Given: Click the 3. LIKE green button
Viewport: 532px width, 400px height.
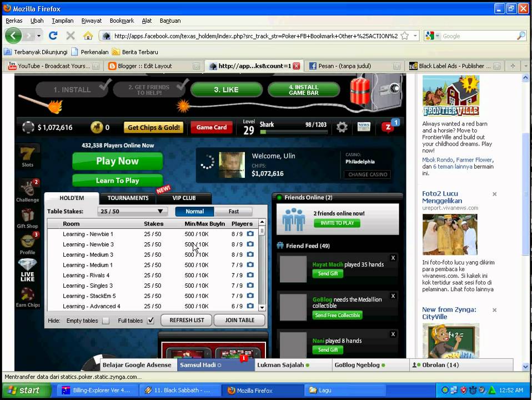Looking at the screenshot, I should [227, 89].
